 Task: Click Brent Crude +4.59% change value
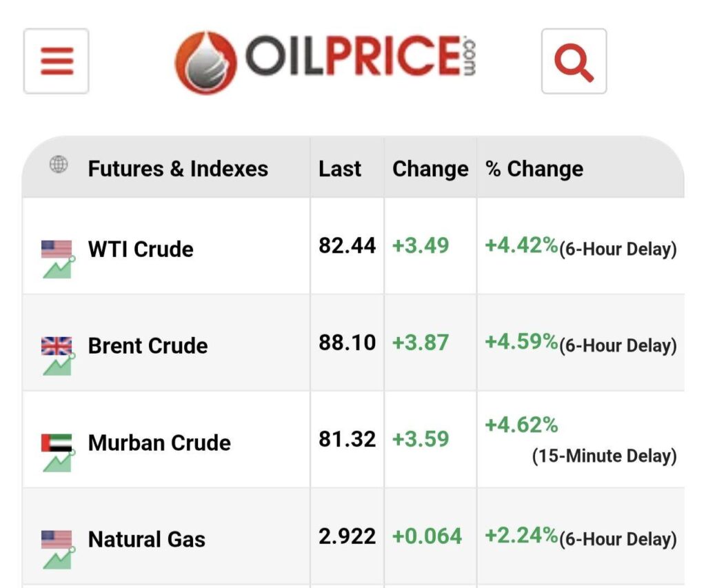[521, 342]
